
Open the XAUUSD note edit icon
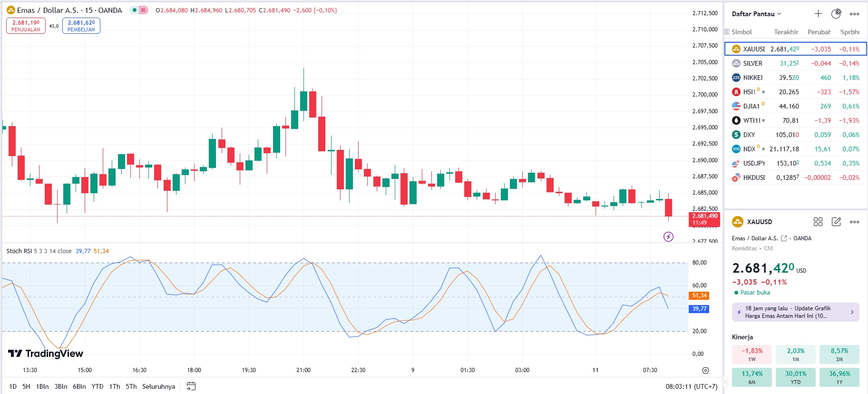(x=836, y=222)
